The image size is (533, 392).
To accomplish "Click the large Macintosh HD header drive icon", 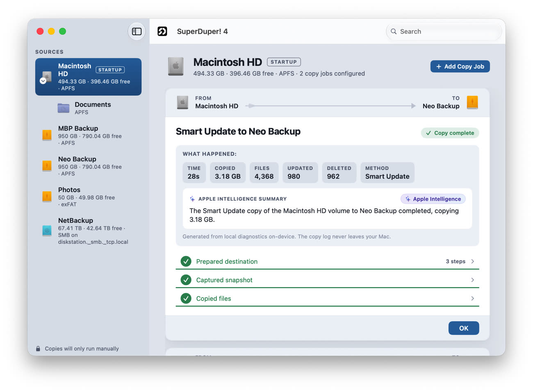I will [x=176, y=67].
